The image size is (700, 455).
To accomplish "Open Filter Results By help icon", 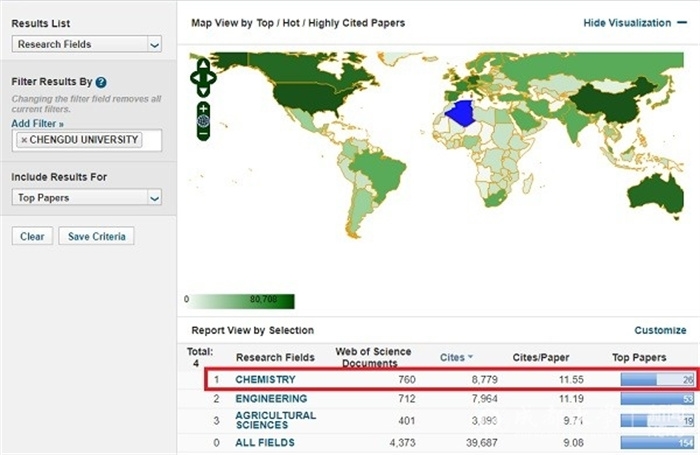I will click(101, 82).
